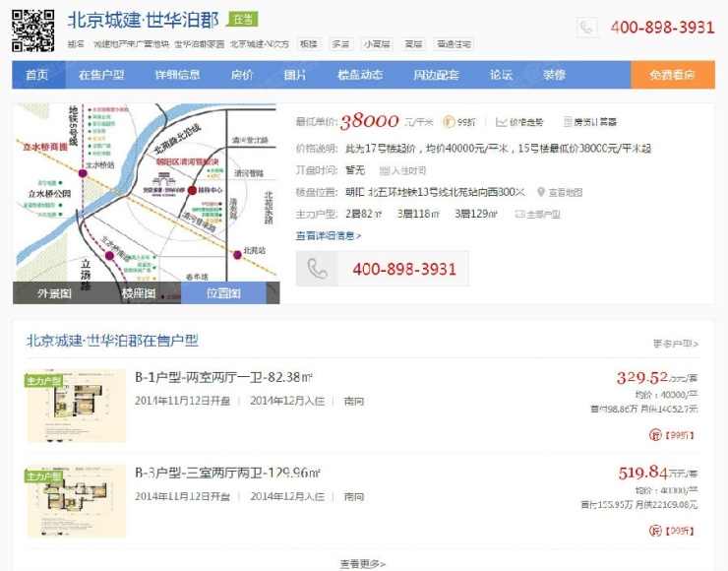Viewport: 728px width, 571px height.
Task: Go to the 首页 tab
Action: [x=38, y=75]
